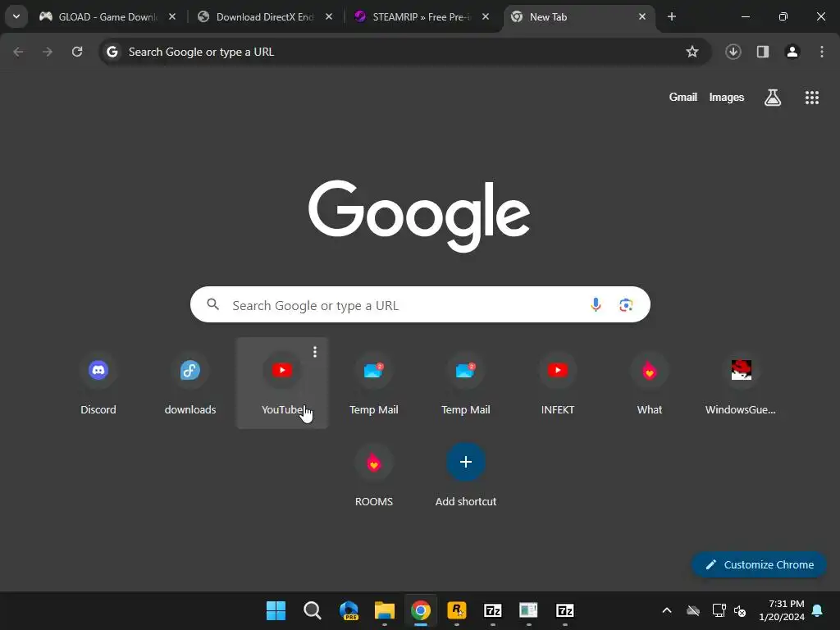Click the Add shortcut plus button
This screenshot has height=630, width=840.
(466, 462)
